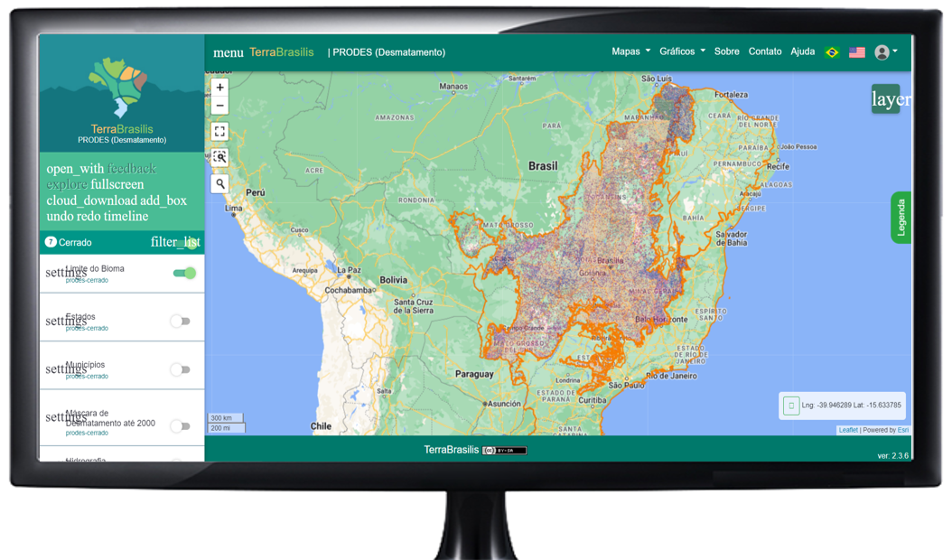
Task: Zoom out on the map
Action: pyautogui.click(x=219, y=106)
